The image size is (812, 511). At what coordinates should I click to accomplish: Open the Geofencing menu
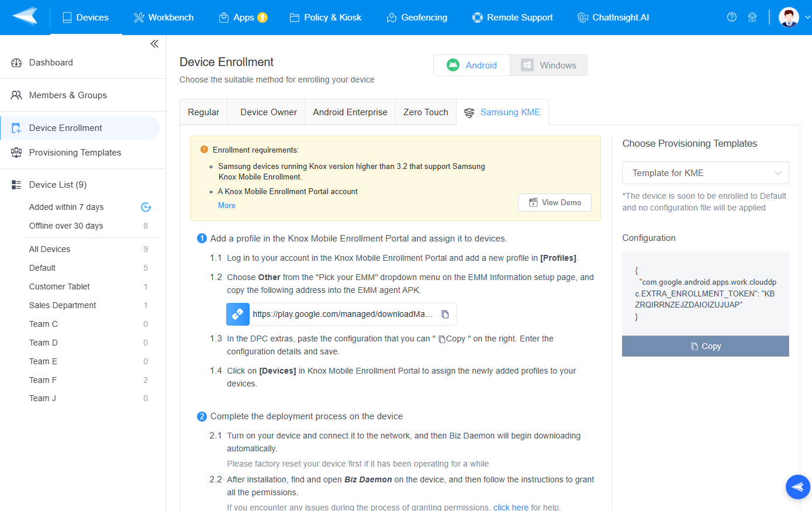tap(417, 17)
